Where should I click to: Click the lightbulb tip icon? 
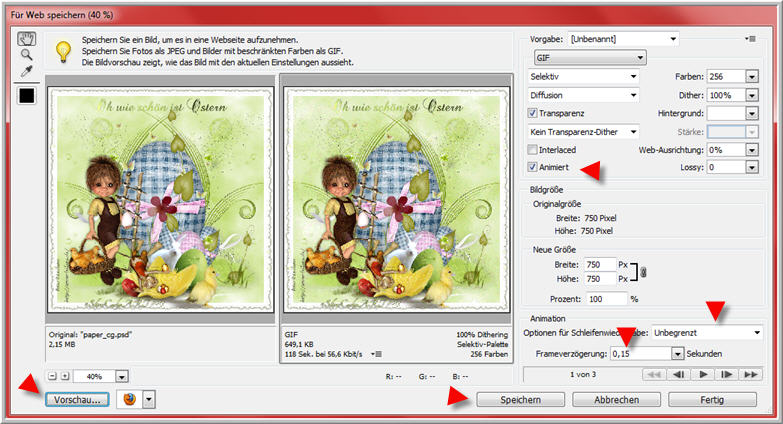63,51
